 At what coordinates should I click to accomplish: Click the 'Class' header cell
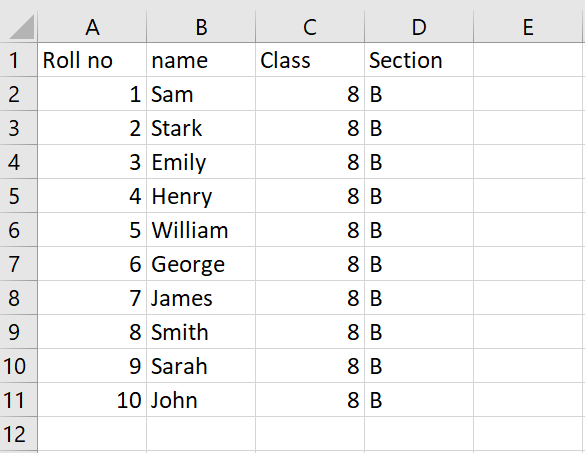[310, 60]
